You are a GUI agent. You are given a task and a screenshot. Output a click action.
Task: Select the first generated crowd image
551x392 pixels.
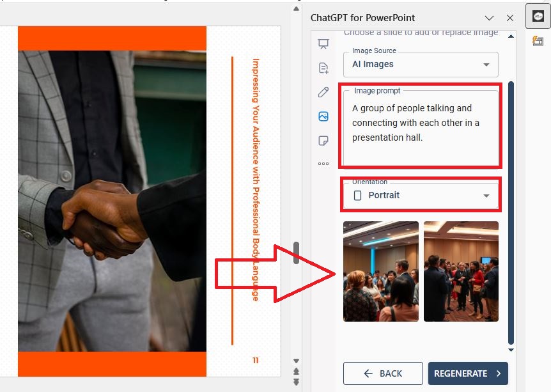pyautogui.click(x=381, y=271)
